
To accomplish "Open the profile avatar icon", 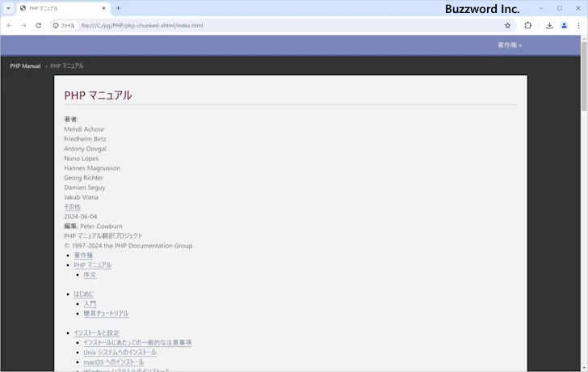I will pyautogui.click(x=564, y=26).
